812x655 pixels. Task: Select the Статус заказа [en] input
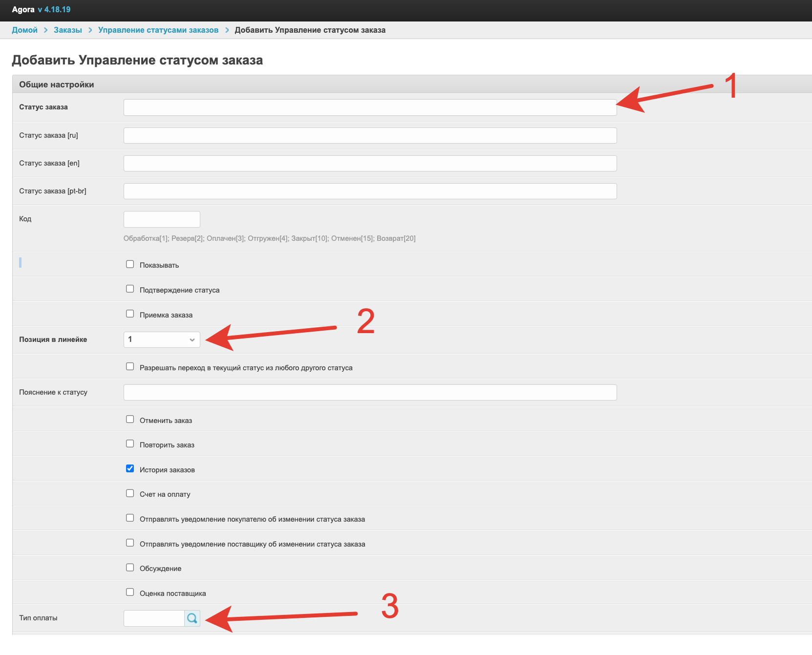click(370, 164)
